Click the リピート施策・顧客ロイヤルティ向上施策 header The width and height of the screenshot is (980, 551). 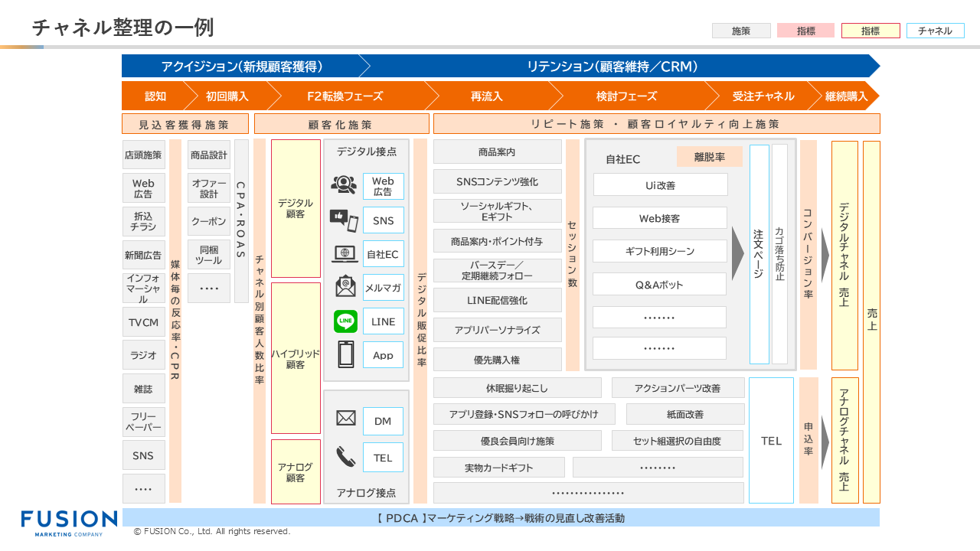click(656, 124)
